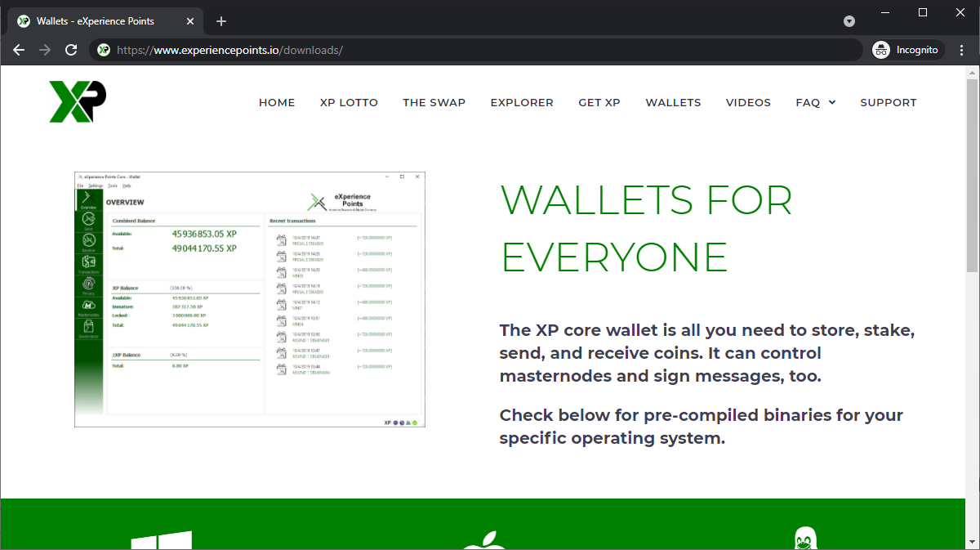Reload the page with refresh icon
This screenshot has height=550, width=980.
coord(71,50)
